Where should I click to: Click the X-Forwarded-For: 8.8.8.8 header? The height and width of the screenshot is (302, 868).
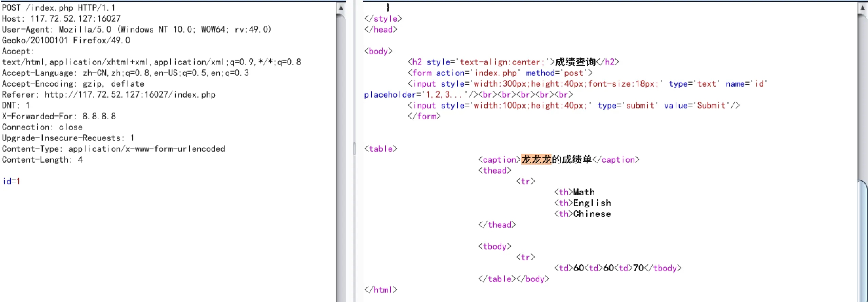pyautogui.click(x=59, y=116)
